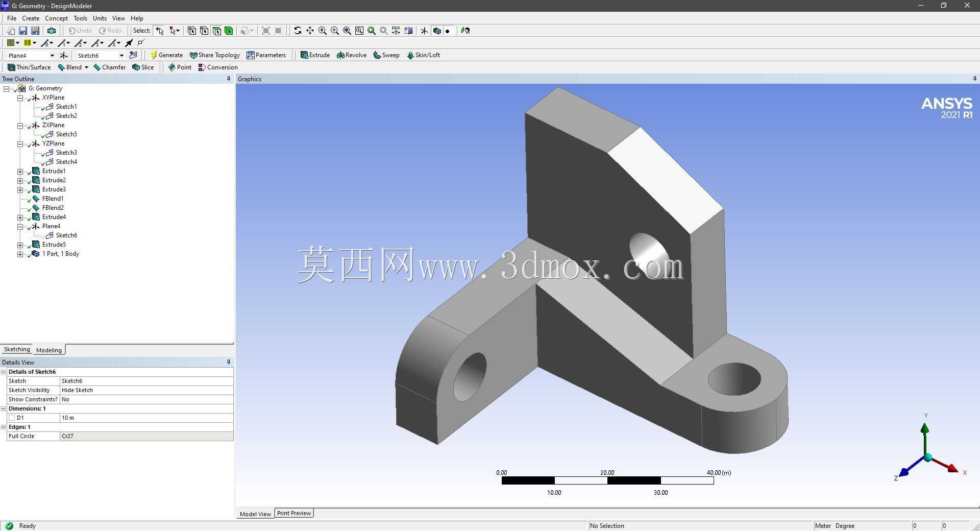This screenshot has height=531, width=980.
Task: Expand the 1 Part, 1 Body node
Action: tap(20, 254)
